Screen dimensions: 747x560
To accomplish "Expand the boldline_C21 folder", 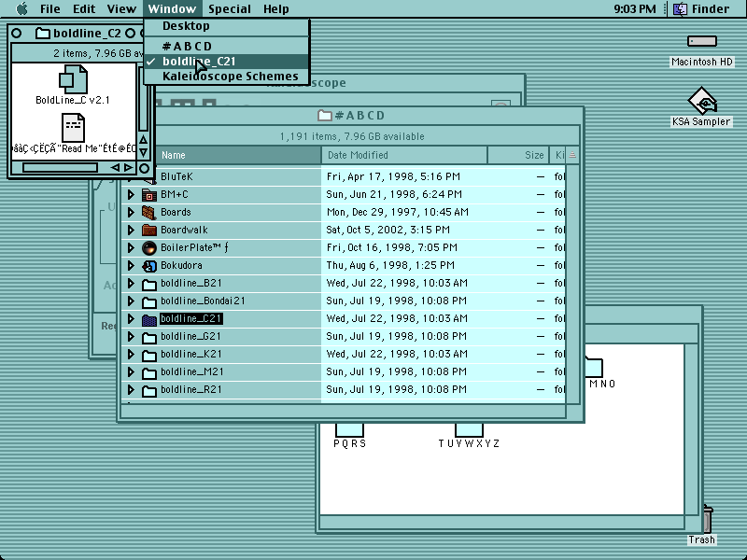I will pyautogui.click(x=131, y=318).
